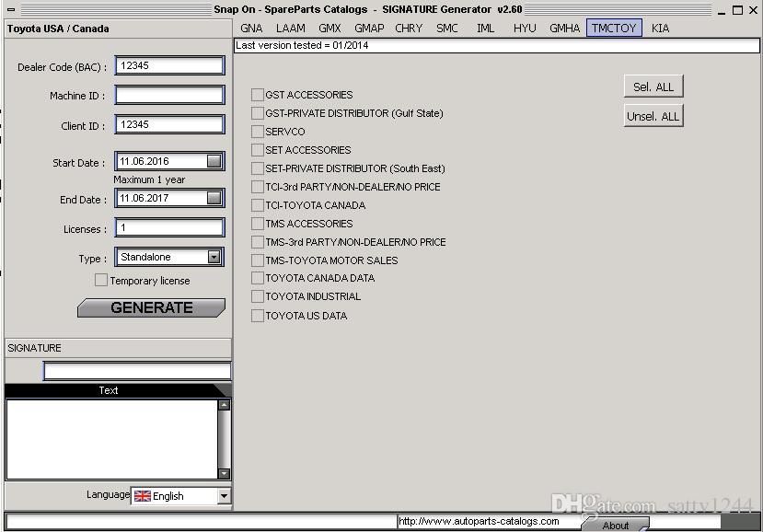Focus the empty Machine ID field
Screen dimensions: 763x532
click(x=170, y=95)
